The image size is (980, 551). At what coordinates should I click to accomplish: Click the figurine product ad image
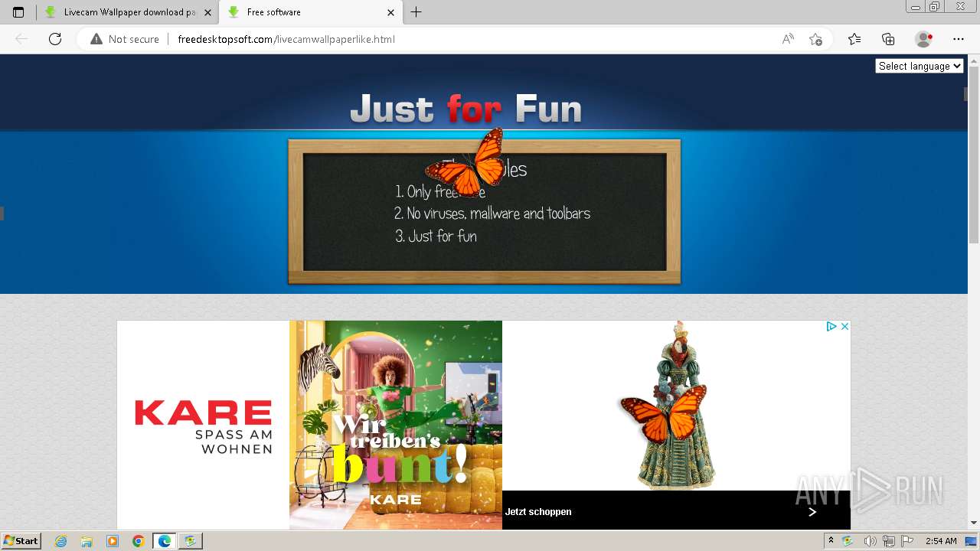click(676, 406)
